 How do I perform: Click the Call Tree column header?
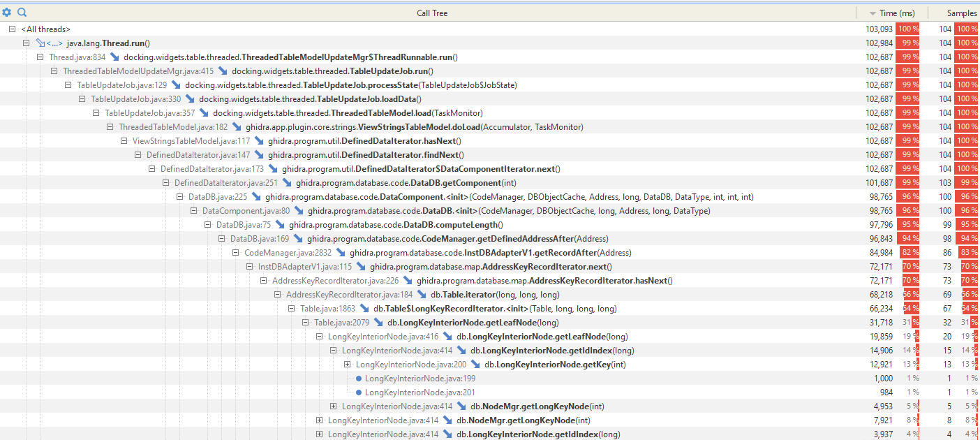(x=432, y=13)
